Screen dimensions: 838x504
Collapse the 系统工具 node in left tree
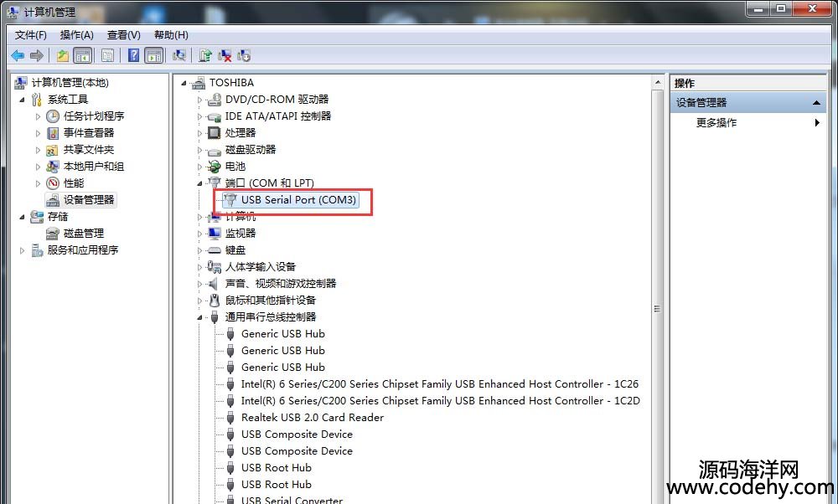[x=22, y=100]
